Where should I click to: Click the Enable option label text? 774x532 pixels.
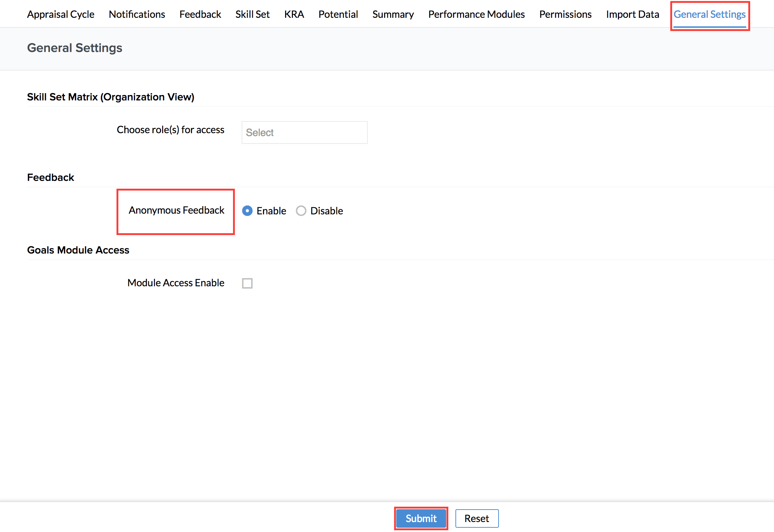pyautogui.click(x=271, y=211)
